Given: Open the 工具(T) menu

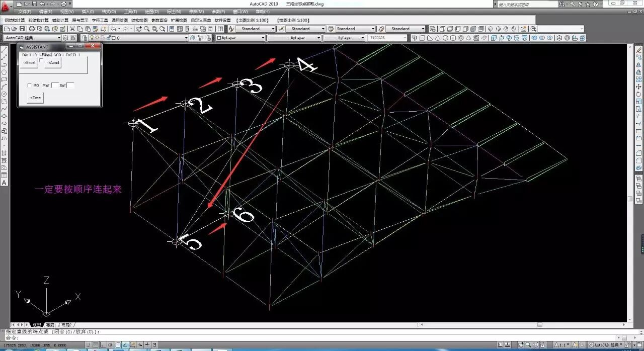Looking at the screenshot, I should click(130, 12).
